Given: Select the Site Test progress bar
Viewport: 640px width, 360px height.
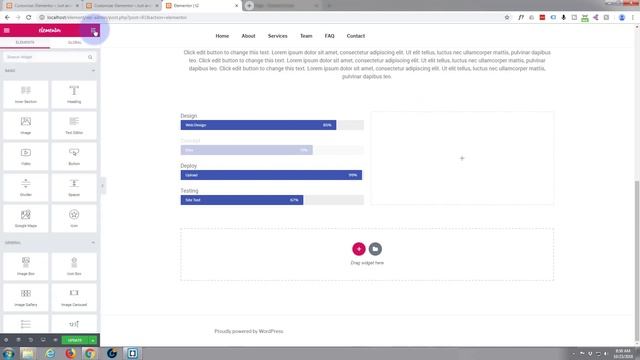Looking at the screenshot, I should pyautogui.click(x=272, y=200).
